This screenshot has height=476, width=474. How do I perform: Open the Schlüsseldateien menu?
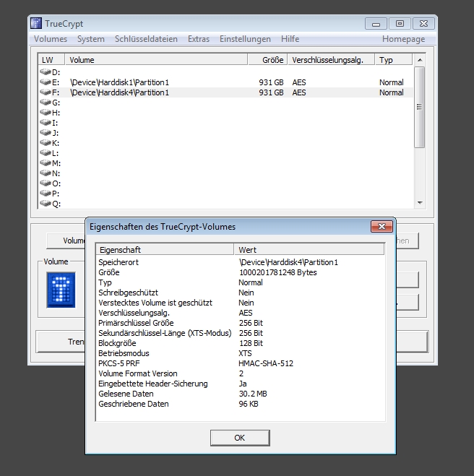tap(146, 39)
